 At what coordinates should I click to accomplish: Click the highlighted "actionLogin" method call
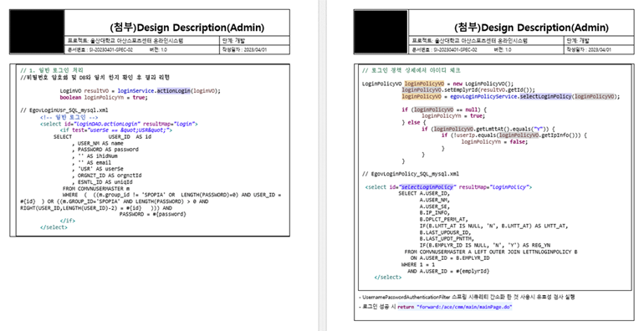(x=174, y=91)
